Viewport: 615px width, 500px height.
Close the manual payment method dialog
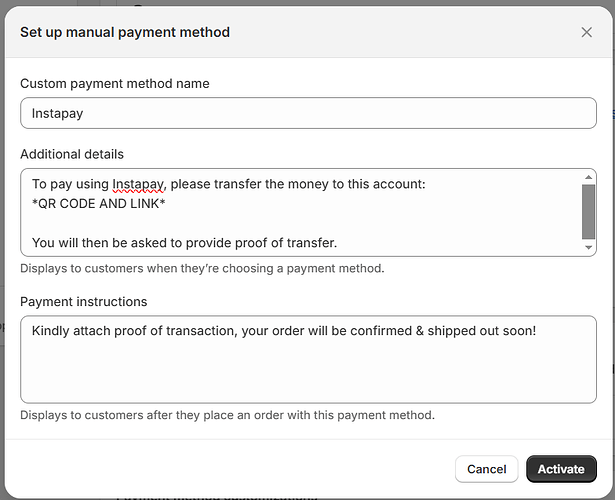coord(587,32)
